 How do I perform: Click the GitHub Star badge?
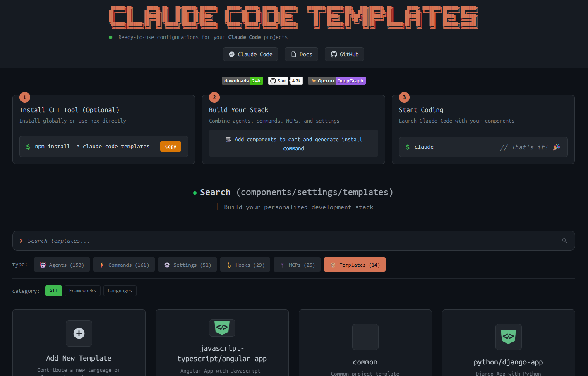278,81
